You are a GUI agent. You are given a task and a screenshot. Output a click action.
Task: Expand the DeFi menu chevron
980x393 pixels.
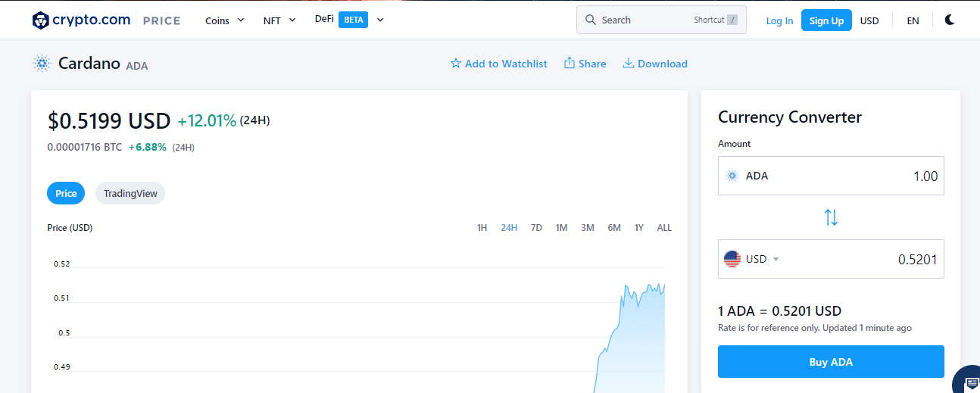(x=380, y=20)
